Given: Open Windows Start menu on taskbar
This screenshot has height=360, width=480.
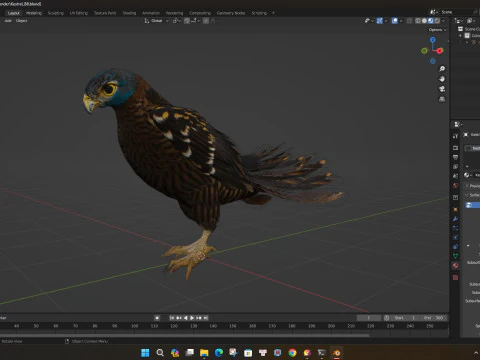Looking at the screenshot, I should click(145, 353).
